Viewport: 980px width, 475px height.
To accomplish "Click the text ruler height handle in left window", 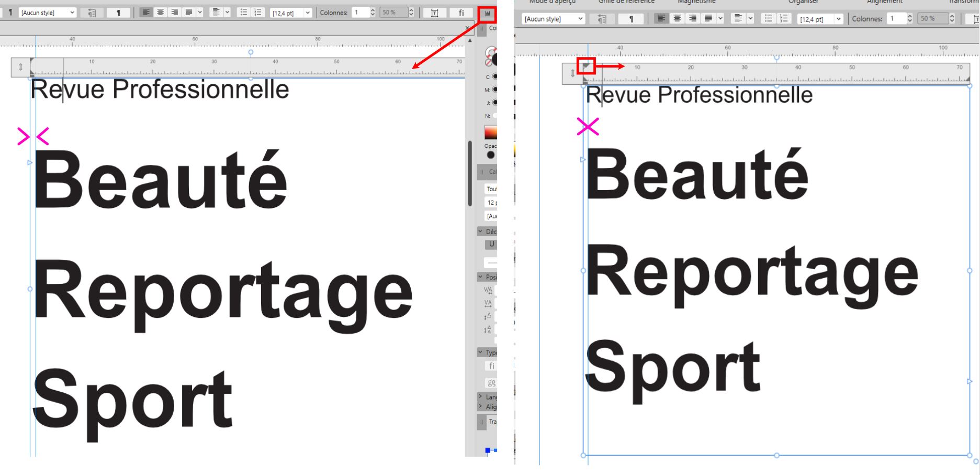I will pyautogui.click(x=21, y=67).
